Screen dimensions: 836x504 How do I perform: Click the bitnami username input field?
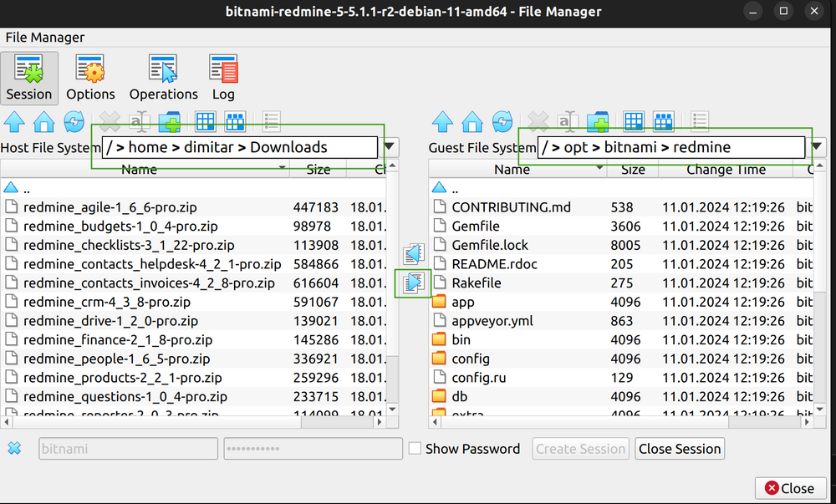click(x=128, y=449)
